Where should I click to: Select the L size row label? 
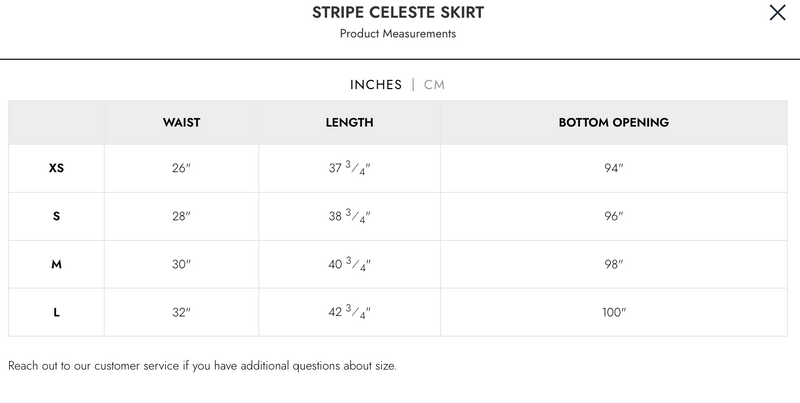56,312
